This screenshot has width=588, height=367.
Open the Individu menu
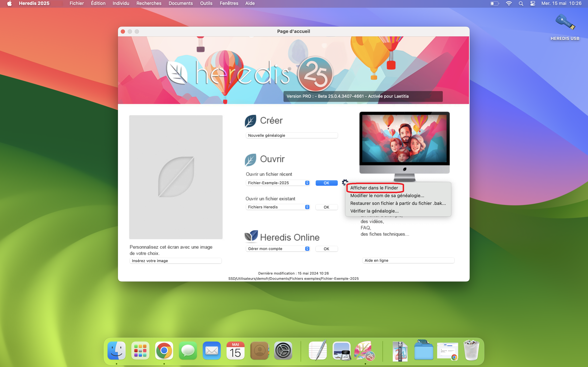click(x=121, y=3)
